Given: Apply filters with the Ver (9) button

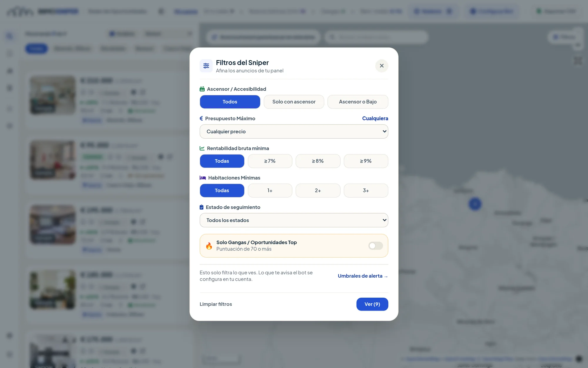Looking at the screenshot, I should [x=372, y=304].
